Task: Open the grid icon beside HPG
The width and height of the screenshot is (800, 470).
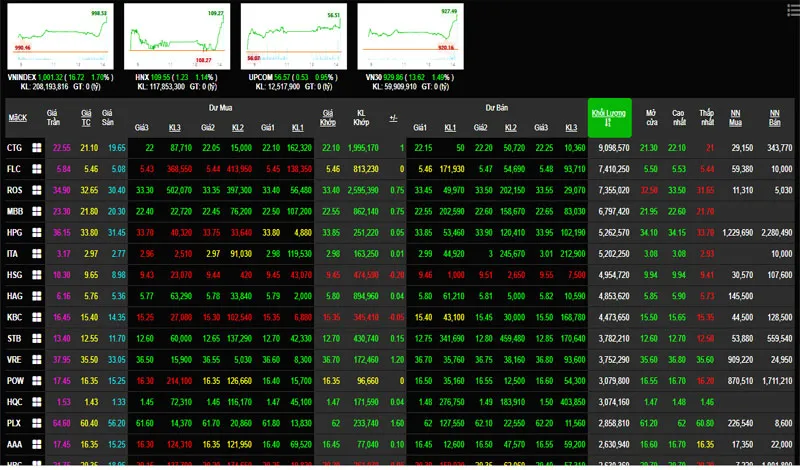Action: 37,232
